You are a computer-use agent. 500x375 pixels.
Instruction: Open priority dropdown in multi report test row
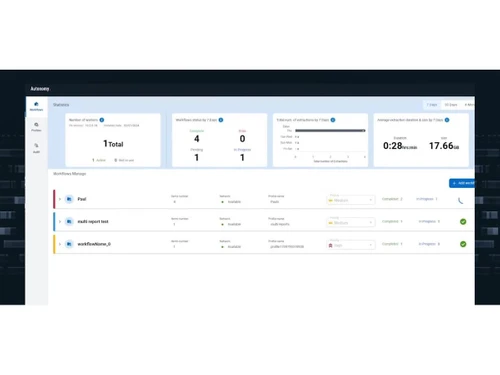[350, 222]
